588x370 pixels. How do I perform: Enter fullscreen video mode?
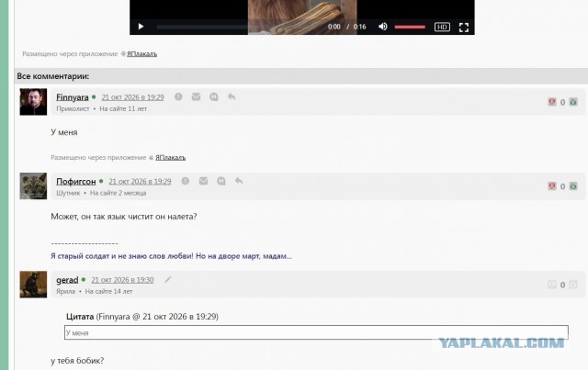464,28
